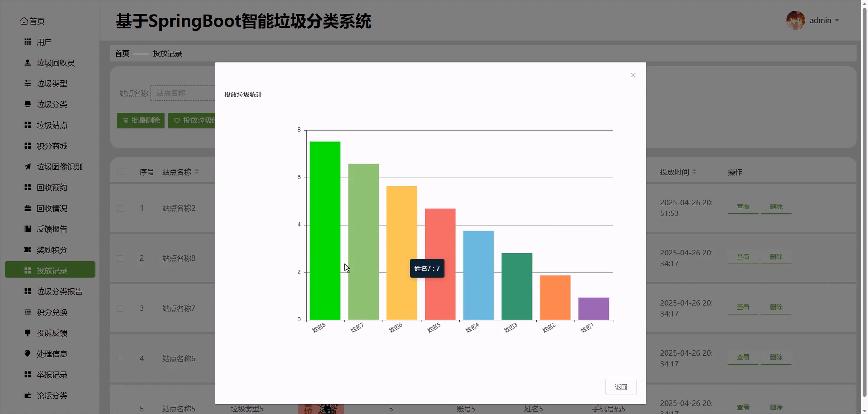
Task: Toggle the select-all checkbox in table header
Action: click(120, 172)
